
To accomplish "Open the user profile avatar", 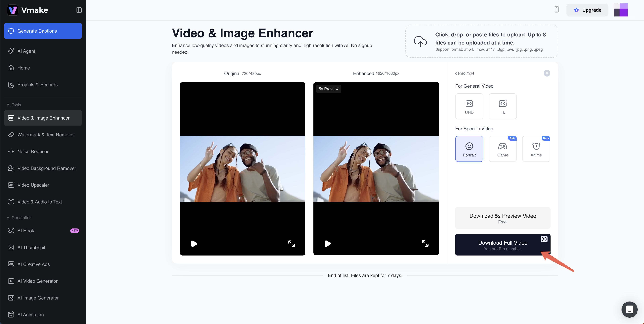I will pos(621,10).
